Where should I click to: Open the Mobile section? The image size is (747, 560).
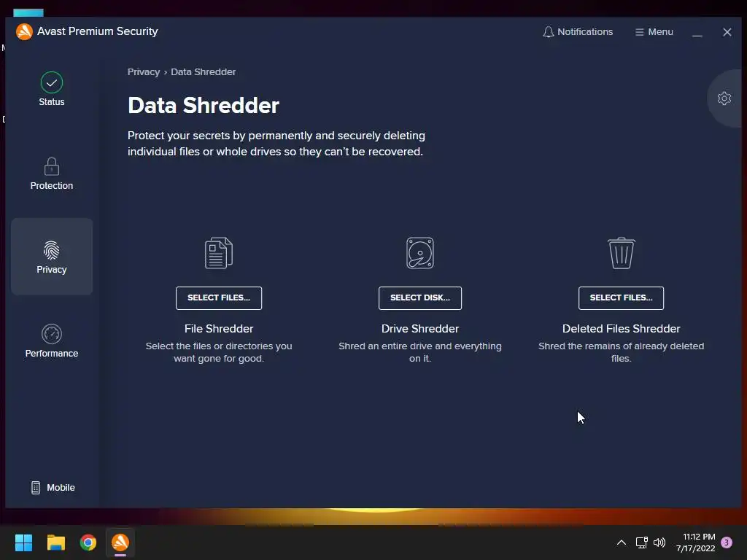(53, 488)
